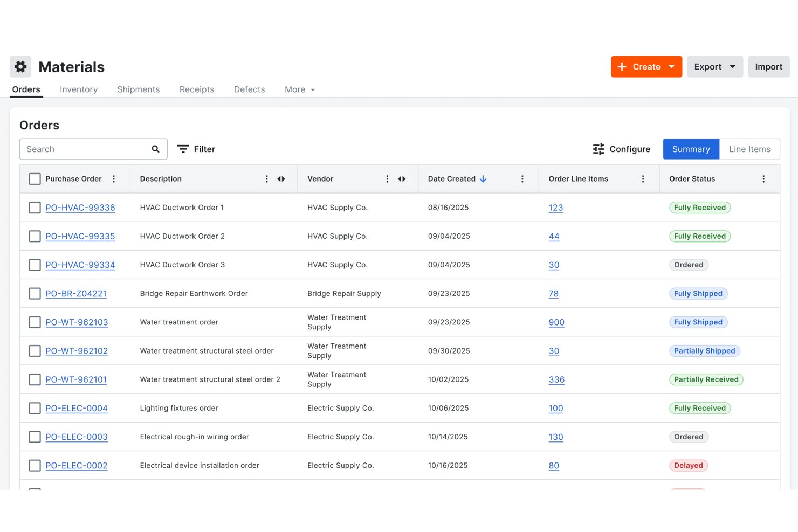Switch to the Inventory tab

click(79, 89)
